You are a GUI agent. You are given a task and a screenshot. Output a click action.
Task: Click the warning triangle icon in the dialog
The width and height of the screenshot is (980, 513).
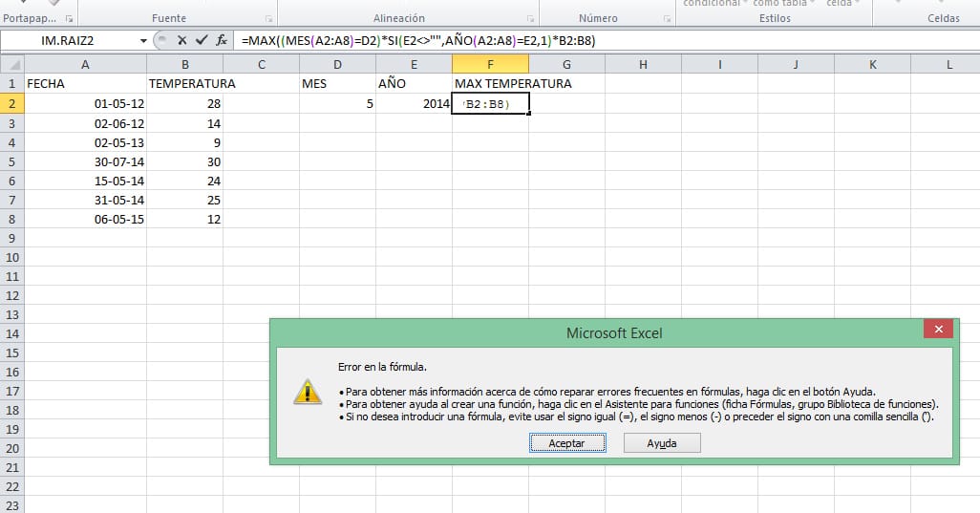[308, 393]
